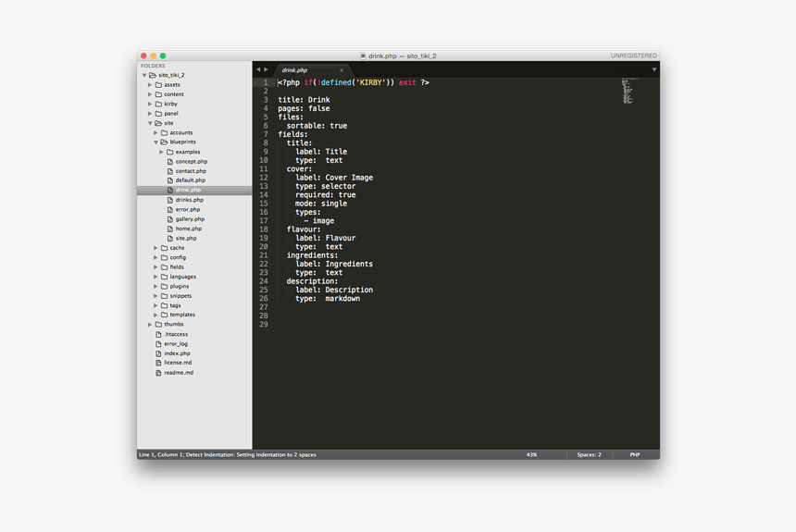Click the concept.php file icon

click(170, 161)
